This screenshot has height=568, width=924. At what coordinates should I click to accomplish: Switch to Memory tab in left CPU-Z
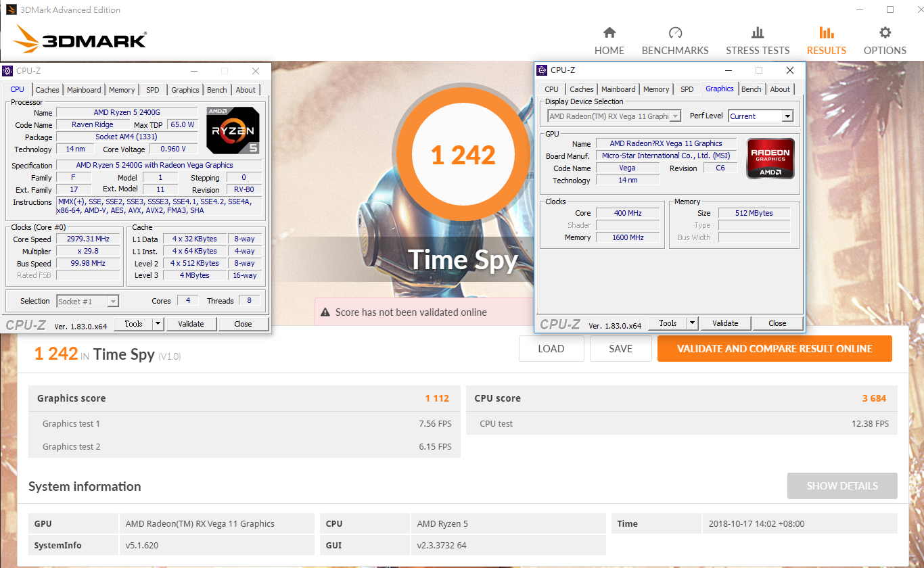point(122,90)
